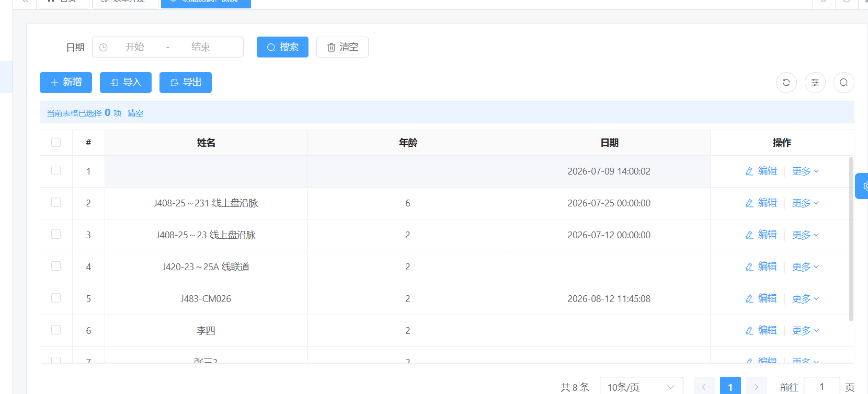Open 更多 menu for J420-23~25A 线联道
The height and width of the screenshot is (394, 868).
click(806, 267)
